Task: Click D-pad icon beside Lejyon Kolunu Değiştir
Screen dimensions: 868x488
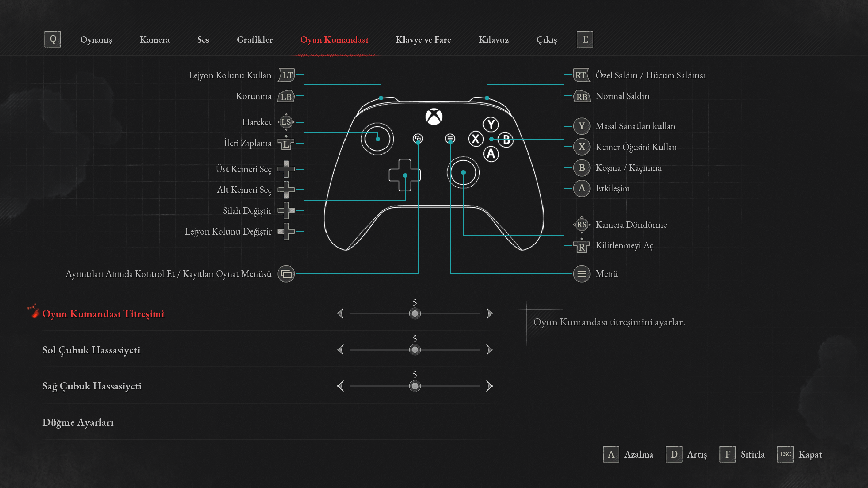Action: (x=286, y=231)
